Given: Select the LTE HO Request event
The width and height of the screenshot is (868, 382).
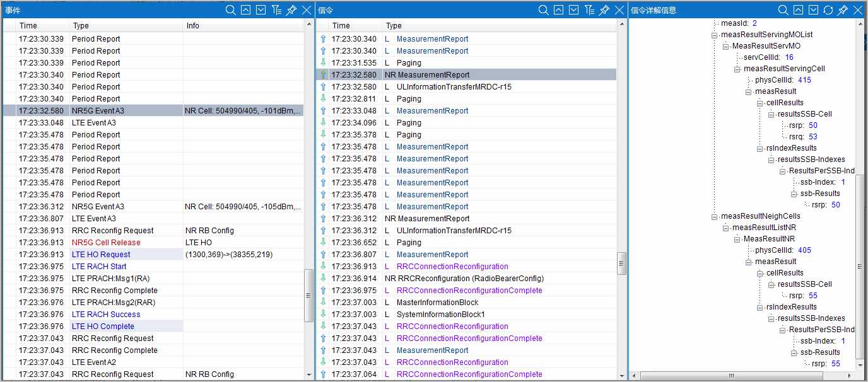Looking at the screenshot, I should tap(101, 255).
